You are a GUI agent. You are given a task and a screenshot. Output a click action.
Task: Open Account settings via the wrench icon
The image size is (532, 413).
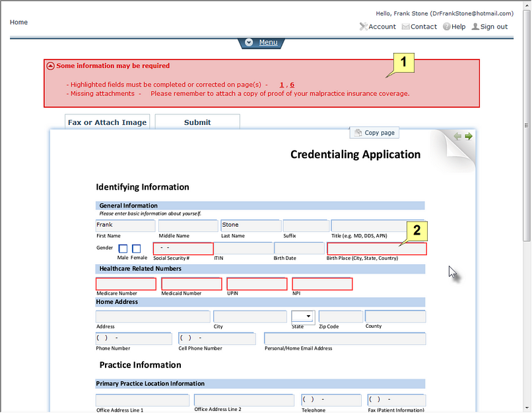[363, 26]
